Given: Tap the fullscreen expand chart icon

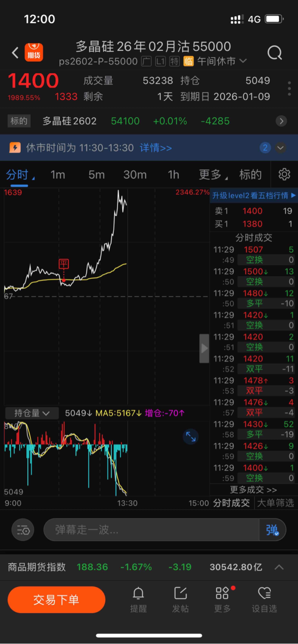Looking at the screenshot, I should [191, 437].
